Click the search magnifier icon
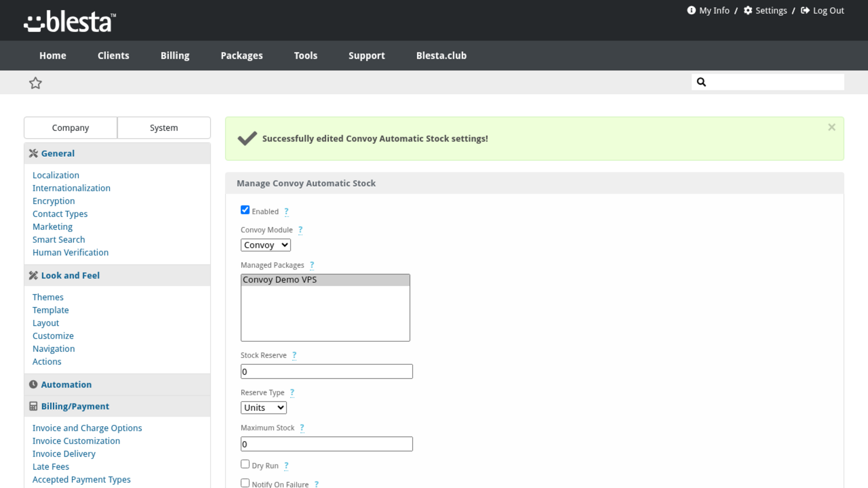This screenshot has width=868, height=488. click(x=701, y=82)
